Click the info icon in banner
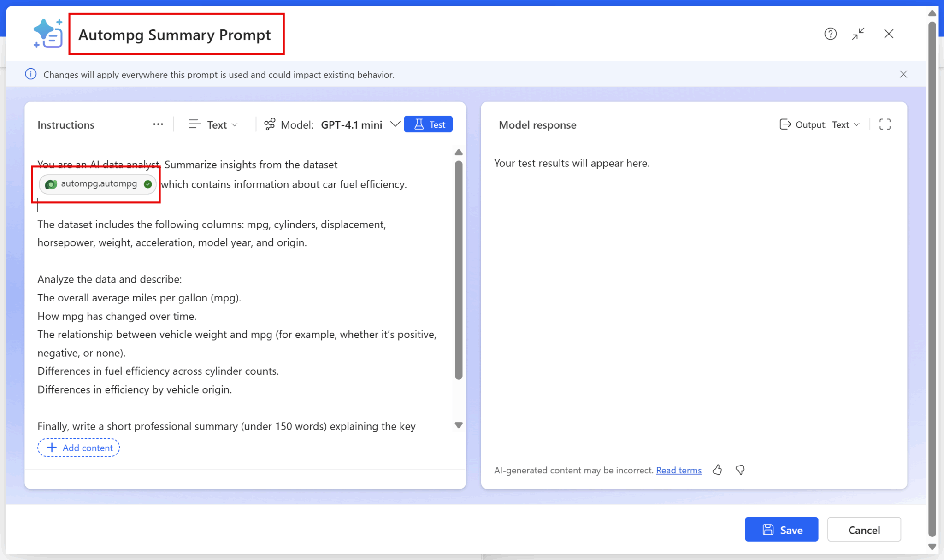The height and width of the screenshot is (560, 944). pyautogui.click(x=31, y=74)
